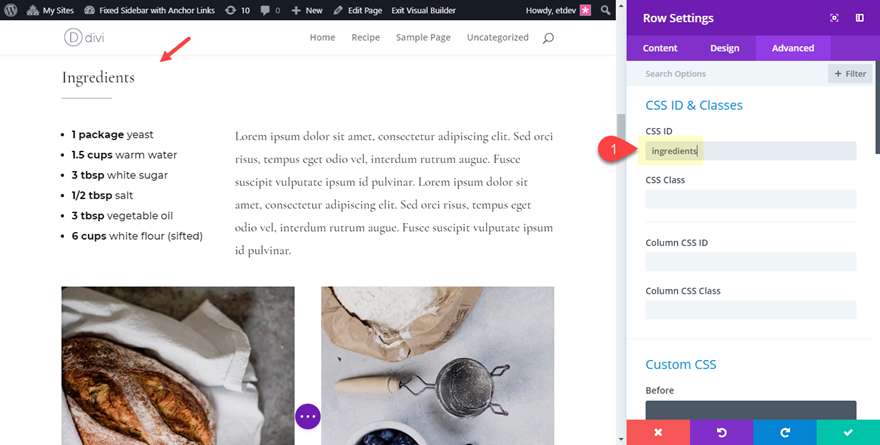Open the My Sites menu
Viewport: 880px width, 445px height.
(x=54, y=10)
